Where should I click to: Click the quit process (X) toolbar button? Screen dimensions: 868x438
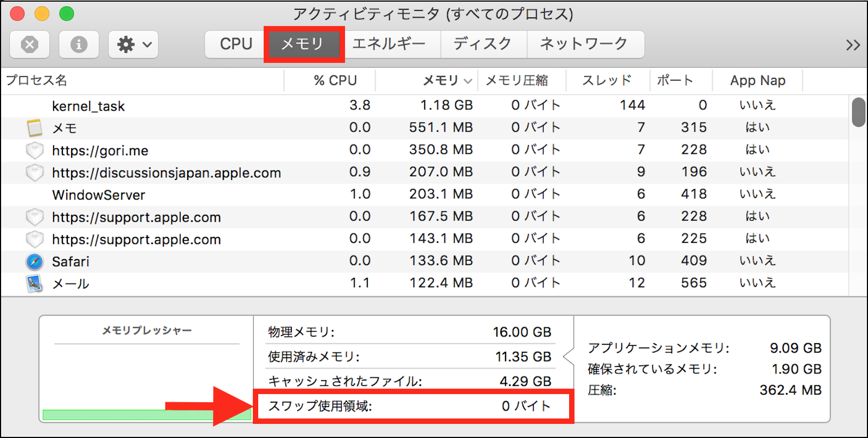tap(30, 44)
